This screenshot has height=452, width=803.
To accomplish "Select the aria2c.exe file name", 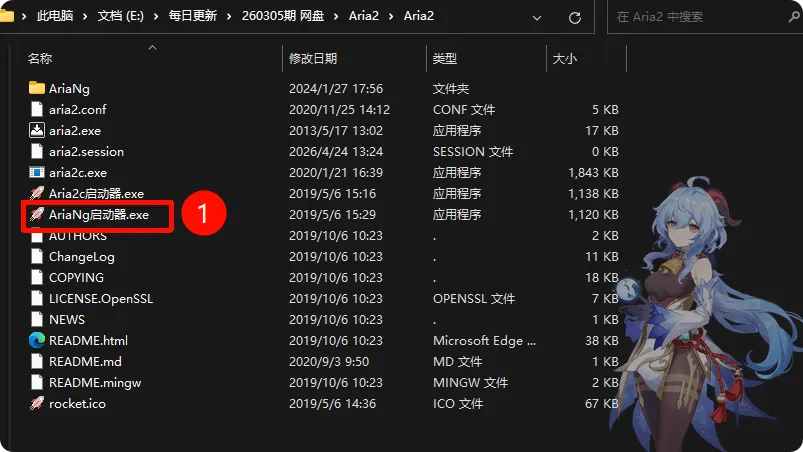I will point(78,173).
